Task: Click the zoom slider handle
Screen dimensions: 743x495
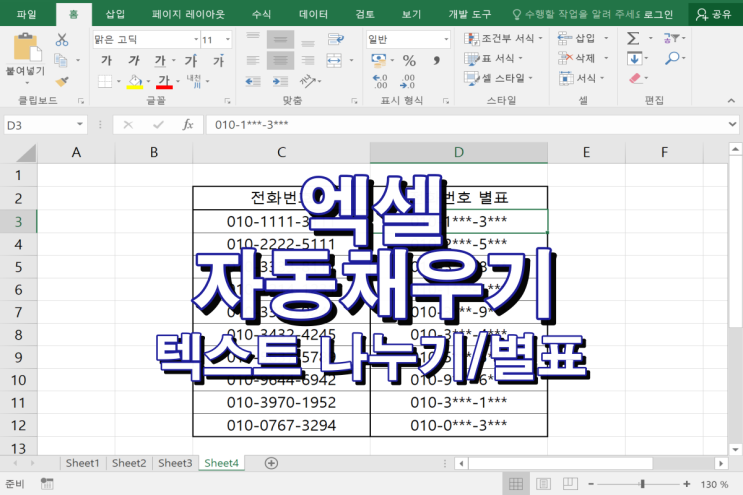Action: tap(643, 484)
